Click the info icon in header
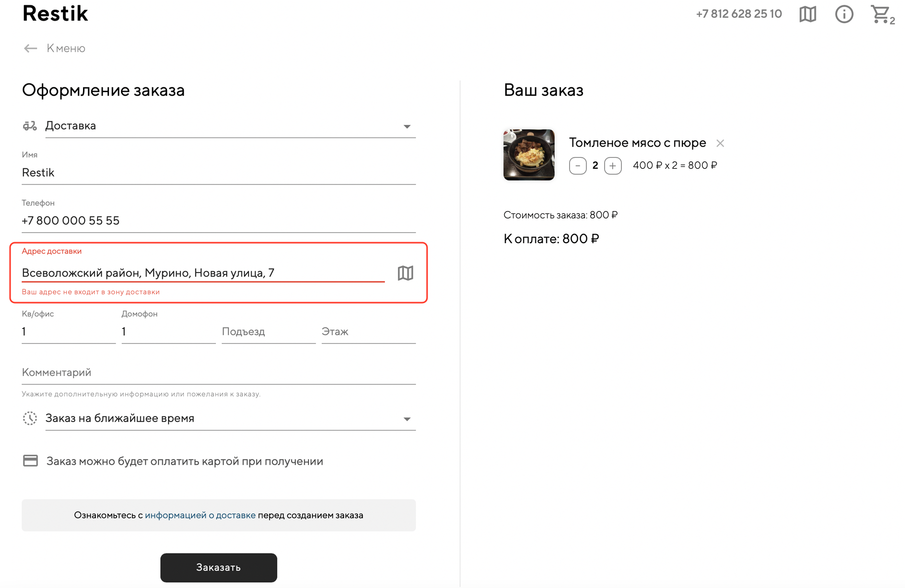Screen dimensions: 905x588 [844, 14]
